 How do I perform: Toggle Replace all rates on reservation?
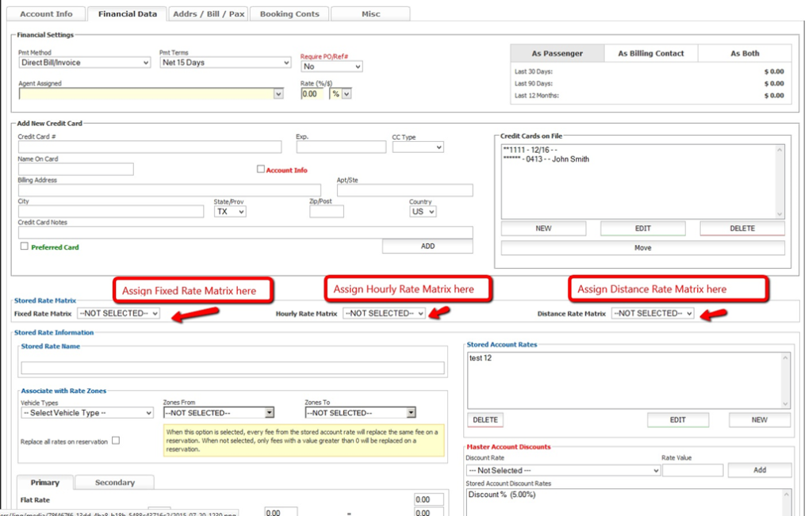[116, 441]
